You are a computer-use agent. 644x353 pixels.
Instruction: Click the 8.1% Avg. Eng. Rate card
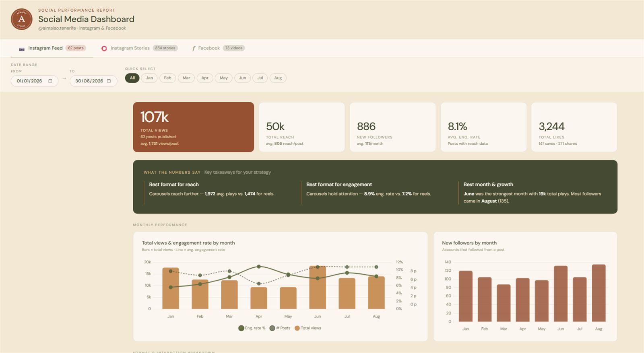point(484,127)
